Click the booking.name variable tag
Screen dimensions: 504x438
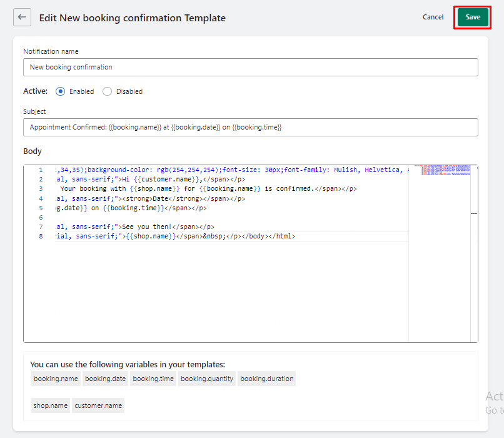pos(56,379)
